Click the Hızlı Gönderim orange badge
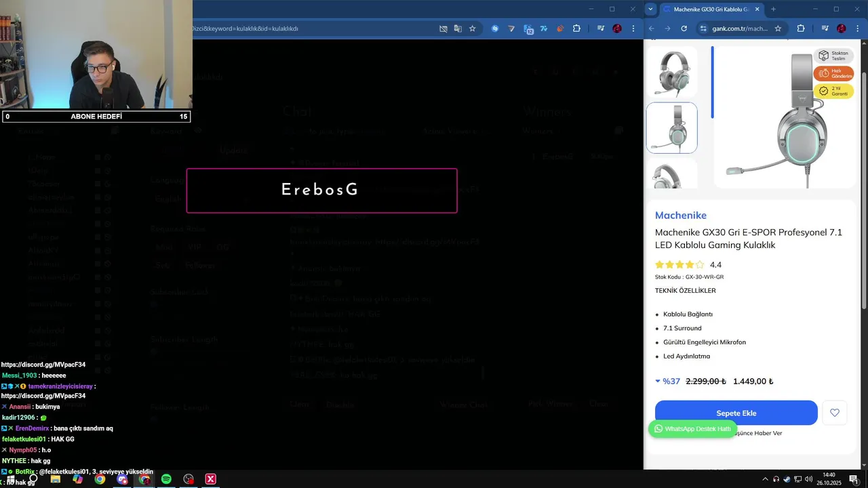Screen dimensions: 868x488 point(833,73)
